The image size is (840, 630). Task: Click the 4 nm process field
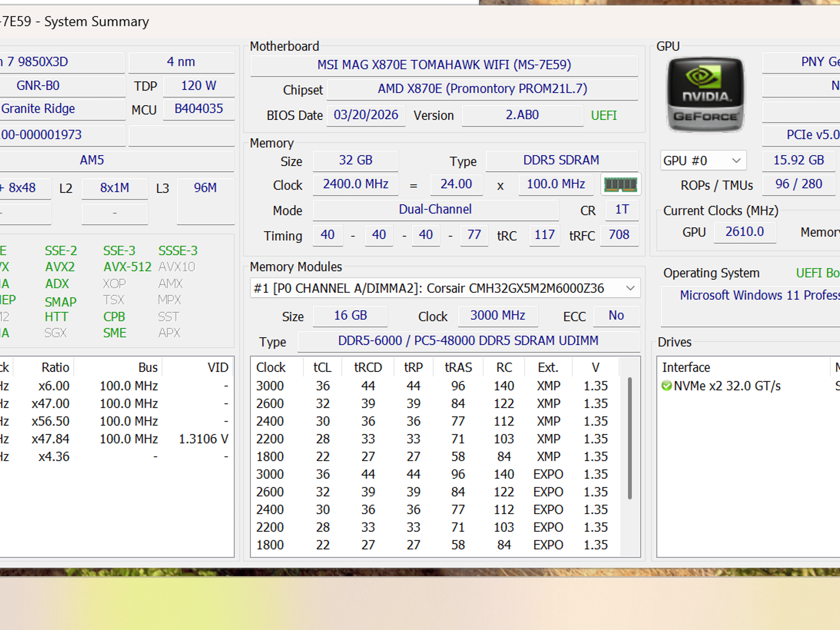[x=181, y=62]
